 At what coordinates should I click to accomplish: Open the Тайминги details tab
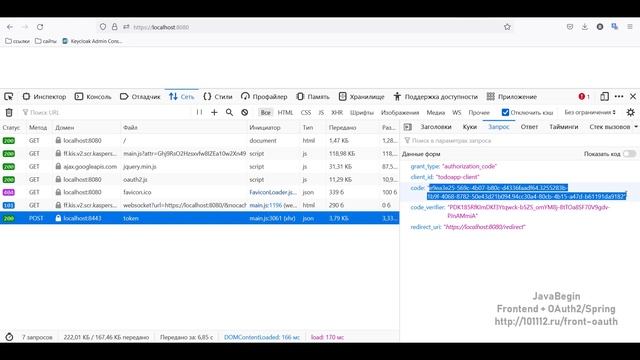pos(564,127)
